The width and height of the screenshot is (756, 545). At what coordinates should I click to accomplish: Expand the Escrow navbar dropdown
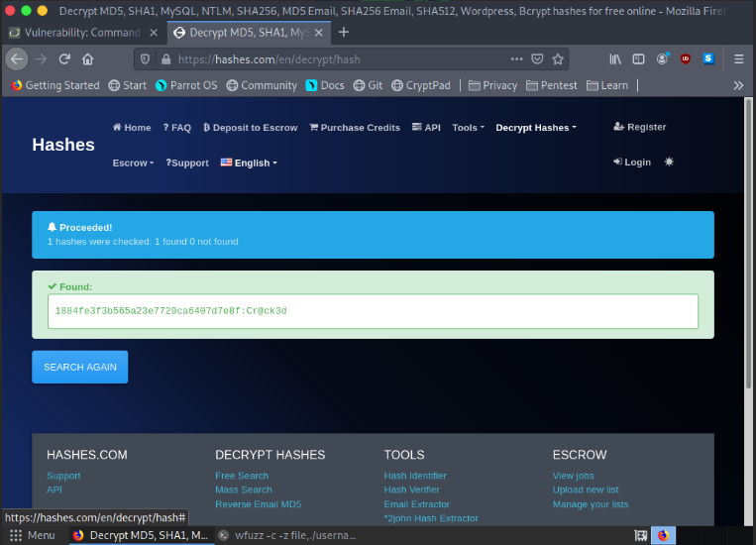coord(133,163)
